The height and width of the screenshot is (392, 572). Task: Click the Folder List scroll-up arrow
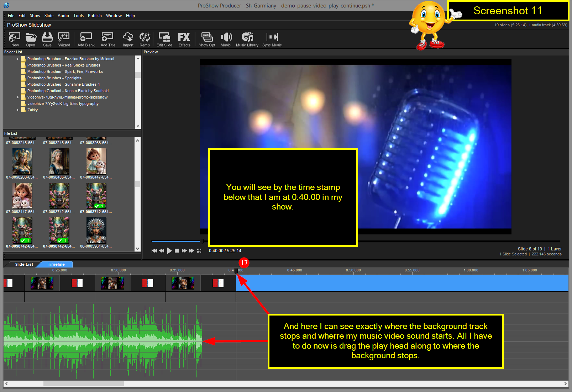(x=138, y=59)
